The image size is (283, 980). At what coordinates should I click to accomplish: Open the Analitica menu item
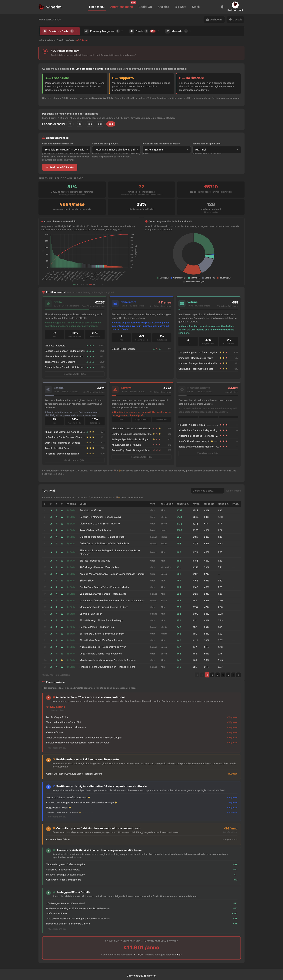(x=163, y=7)
